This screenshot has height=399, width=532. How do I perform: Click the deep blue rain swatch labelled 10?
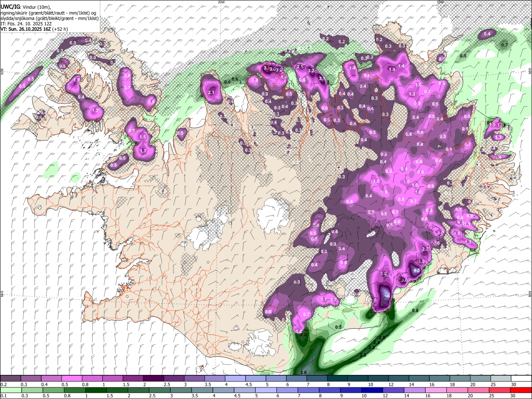371,390
